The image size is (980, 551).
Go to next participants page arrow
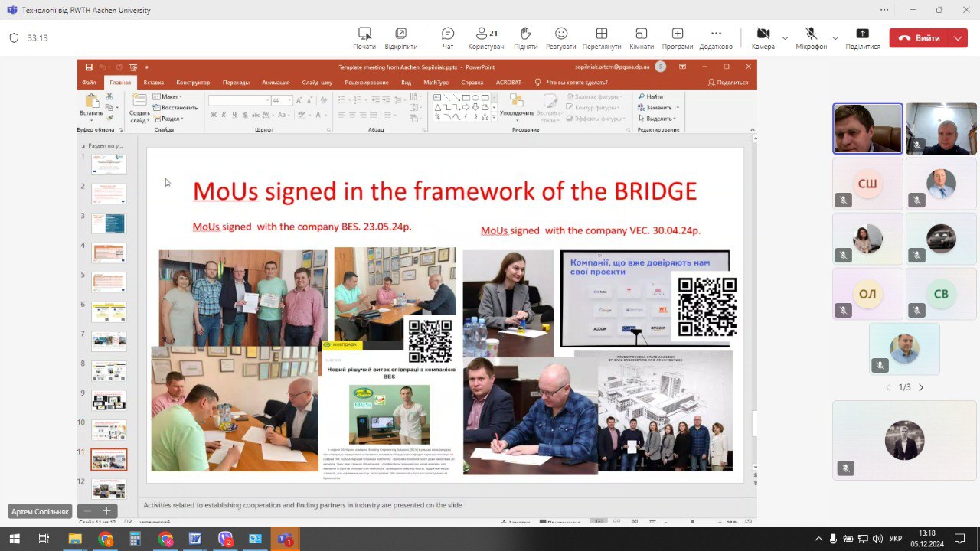[x=921, y=387]
